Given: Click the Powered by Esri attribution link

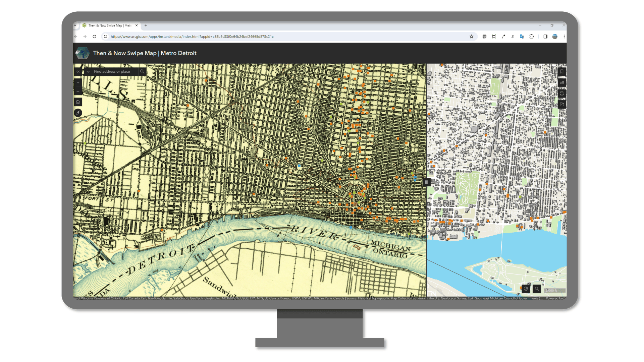Looking at the screenshot, I should pos(555,298).
